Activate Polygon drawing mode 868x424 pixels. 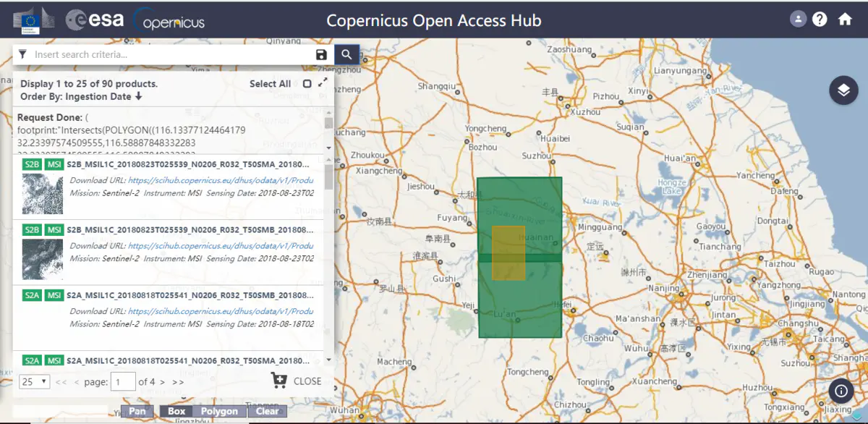click(x=219, y=411)
